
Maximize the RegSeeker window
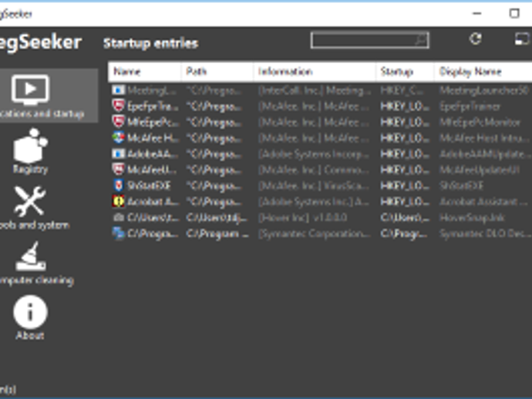click(514, 14)
